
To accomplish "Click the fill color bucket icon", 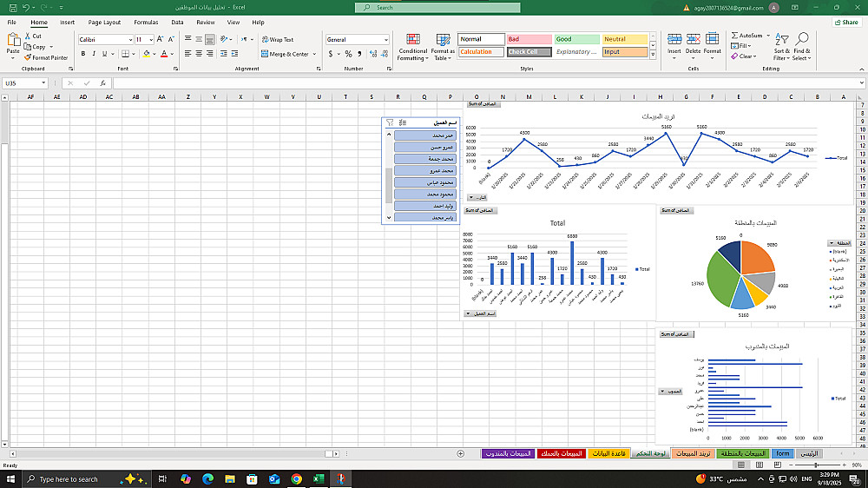I will [146, 54].
